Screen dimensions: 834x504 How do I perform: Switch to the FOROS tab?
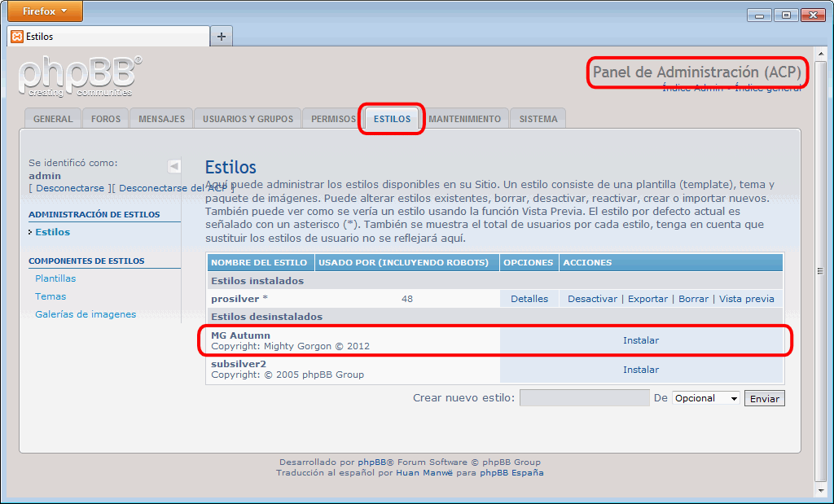[105, 119]
